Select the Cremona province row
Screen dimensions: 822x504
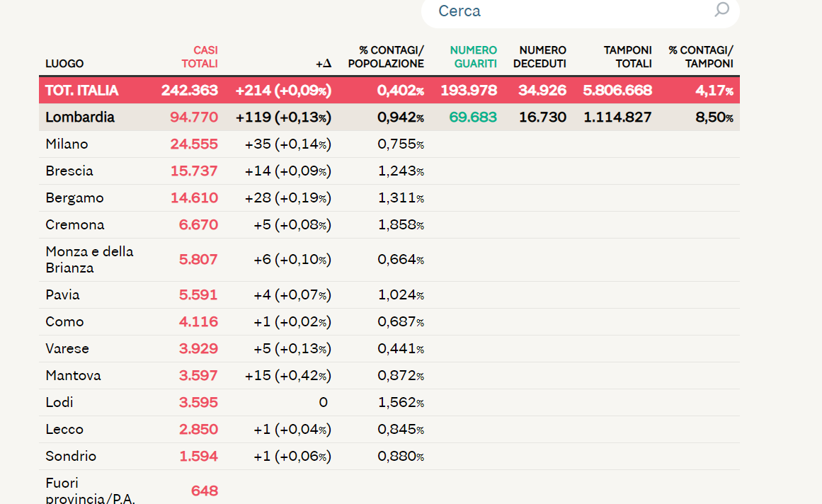coord(389,225)
